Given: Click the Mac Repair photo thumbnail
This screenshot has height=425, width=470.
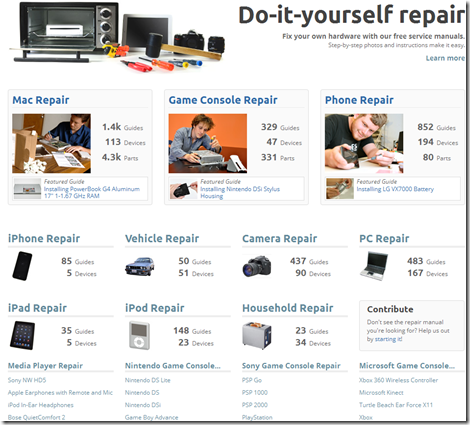Looking at the screenshot, I should (x=51, y=143).
